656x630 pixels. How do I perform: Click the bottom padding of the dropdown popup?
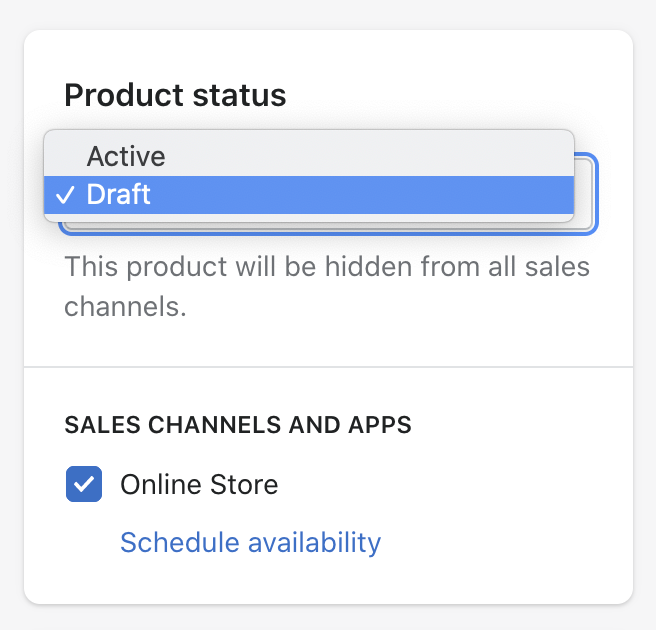(309, 218)
